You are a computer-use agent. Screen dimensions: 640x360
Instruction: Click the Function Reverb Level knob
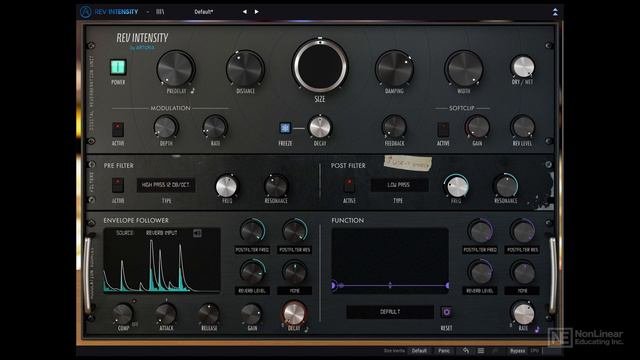pyautogui.click(x=480, y=272)
